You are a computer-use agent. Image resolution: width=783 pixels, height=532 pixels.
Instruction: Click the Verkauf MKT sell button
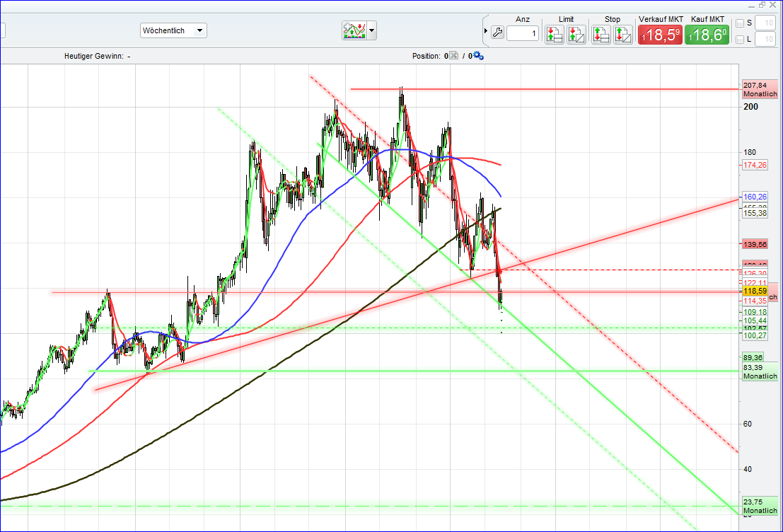click(660, 35)
